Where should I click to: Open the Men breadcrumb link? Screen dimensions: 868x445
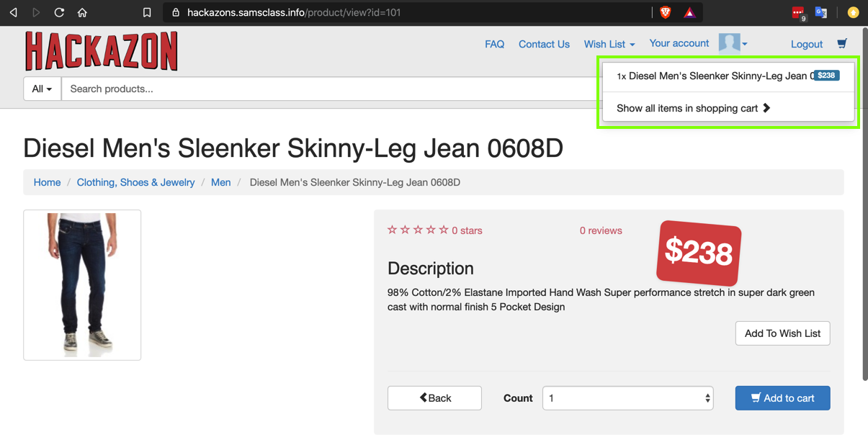pos(220,182)
